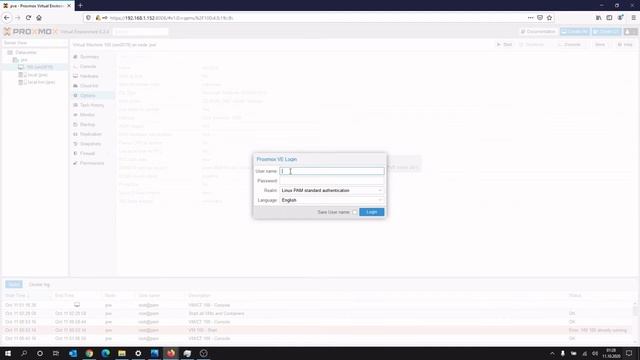Open the Summary tab of the VM
640x360 pixels.
(89, 57)
